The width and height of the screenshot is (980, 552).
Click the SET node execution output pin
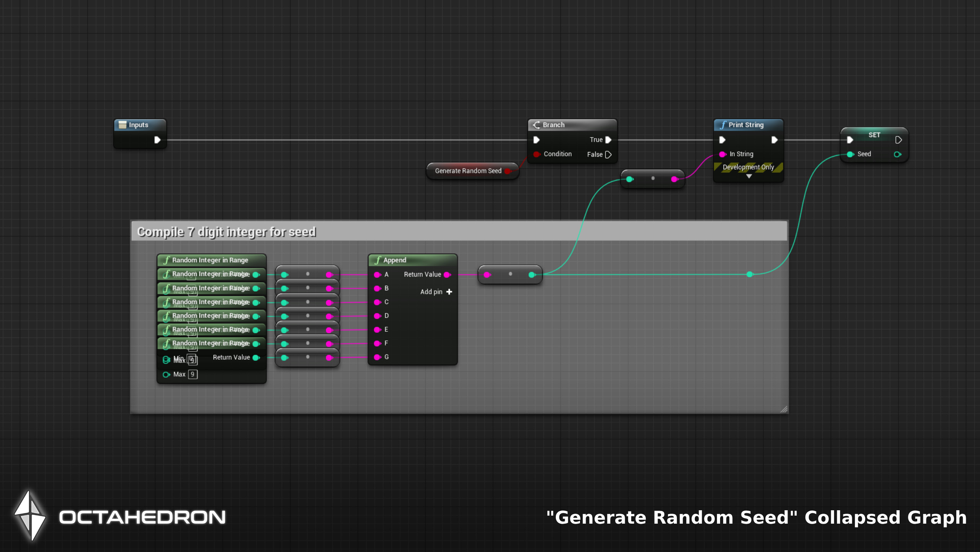click(x=898, y=140)
